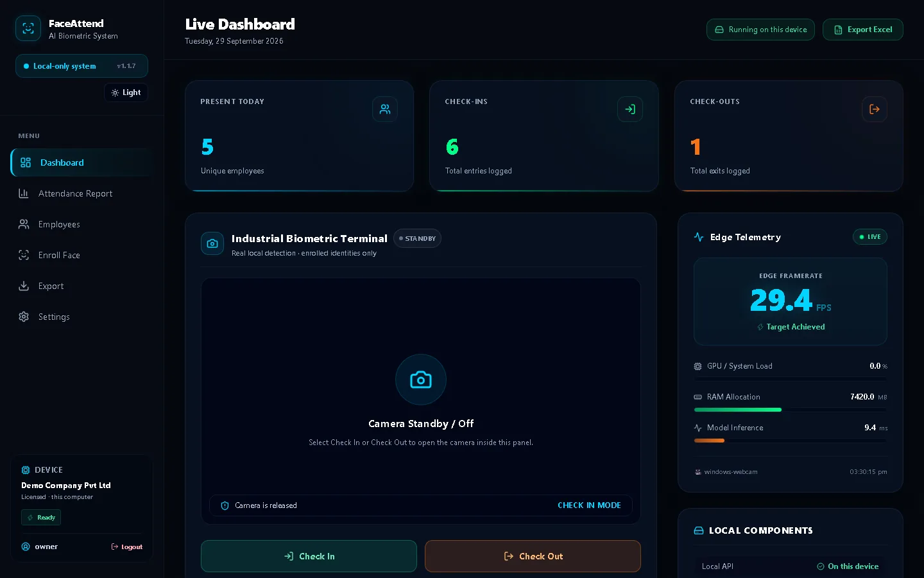Click the Local Components drive icon
Screen dimensions: 924x578
tap(699, 530)
